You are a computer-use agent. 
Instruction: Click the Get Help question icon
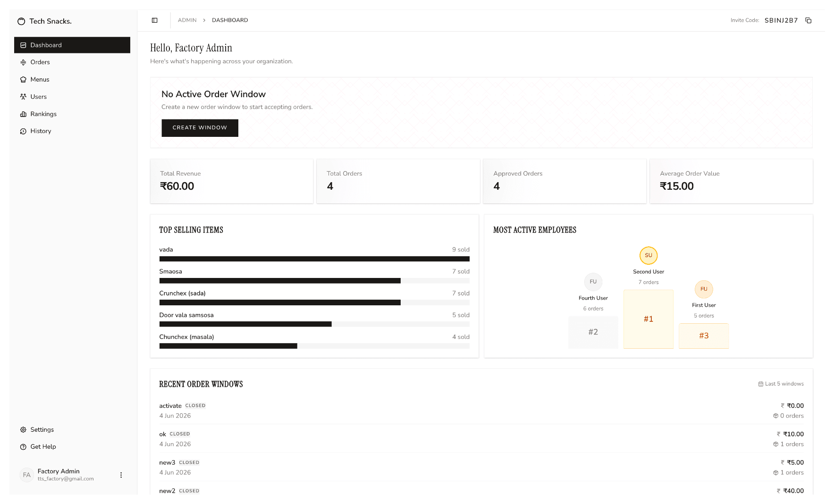coord(23,447)
